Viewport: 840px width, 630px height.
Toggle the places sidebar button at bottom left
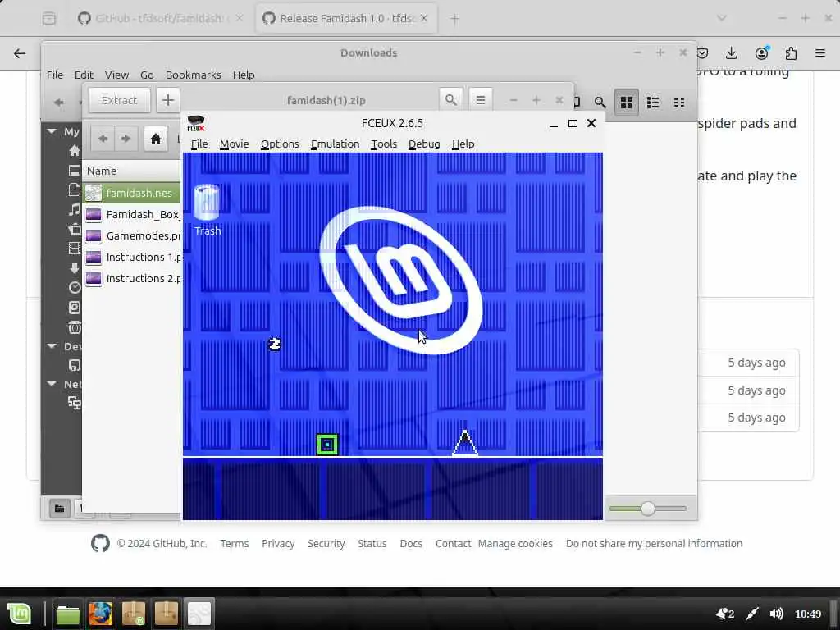tap(59, 508)
